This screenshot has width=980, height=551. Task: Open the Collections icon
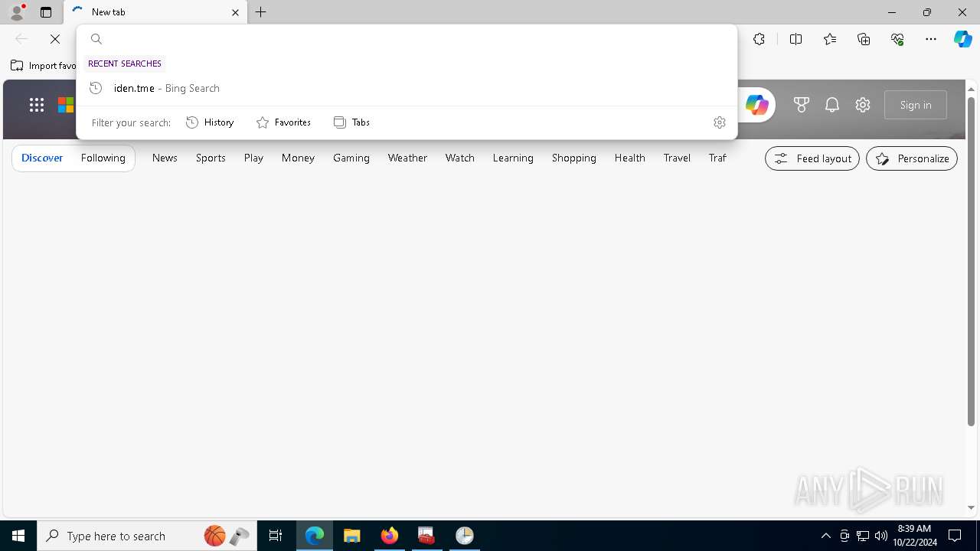pyautogui.click(x=864, y=39)
